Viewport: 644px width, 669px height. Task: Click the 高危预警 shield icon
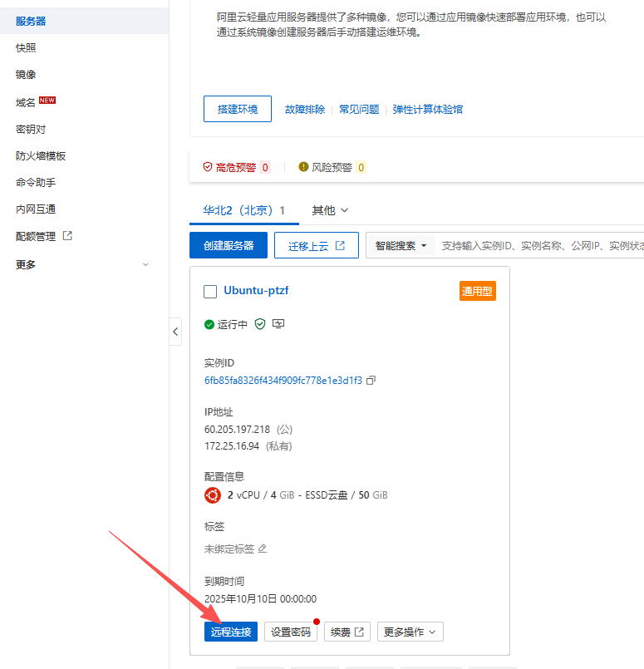(208, 167)
